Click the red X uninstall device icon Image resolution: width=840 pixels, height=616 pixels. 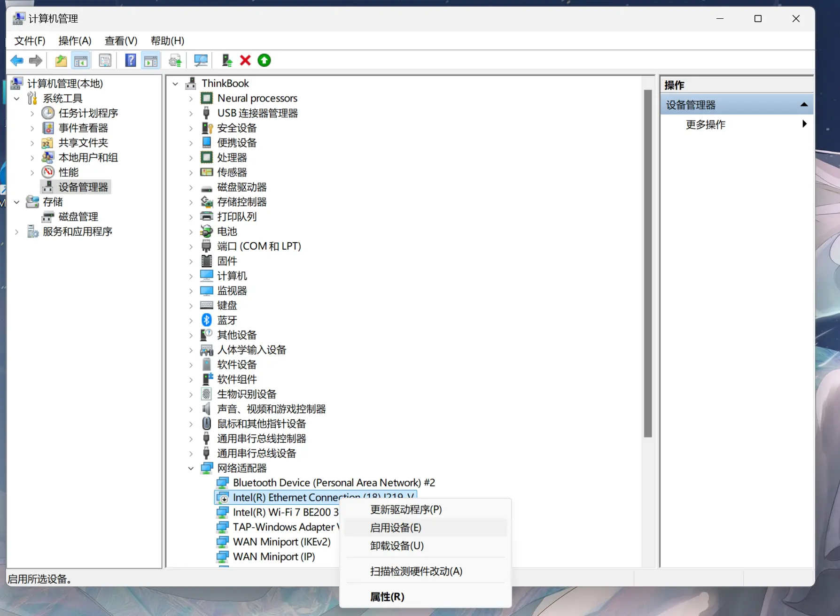coord(245,61)
